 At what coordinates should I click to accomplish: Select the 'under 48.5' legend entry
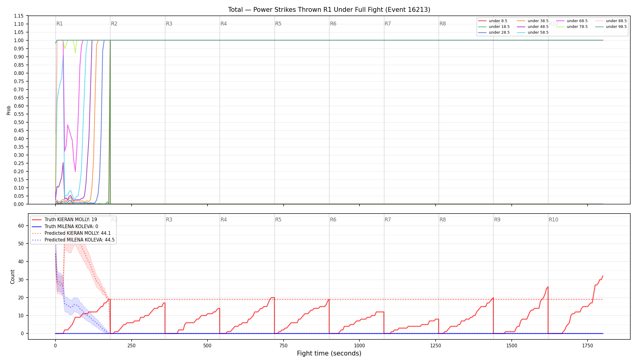(x=533, y=27)
